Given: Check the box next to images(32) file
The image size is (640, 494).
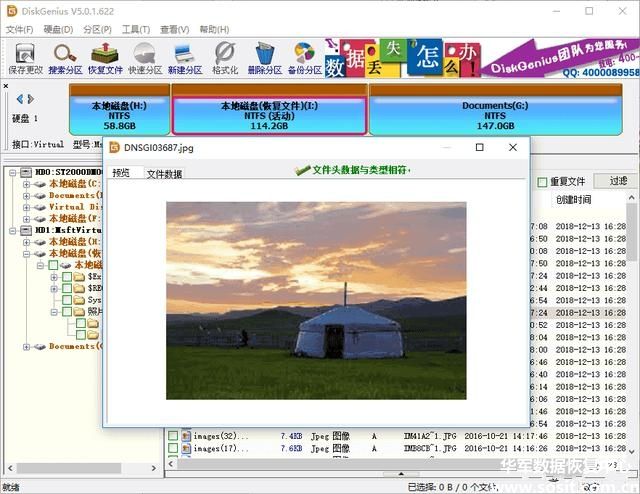Looking at the screenshot, I should click(x=173, y=436).
